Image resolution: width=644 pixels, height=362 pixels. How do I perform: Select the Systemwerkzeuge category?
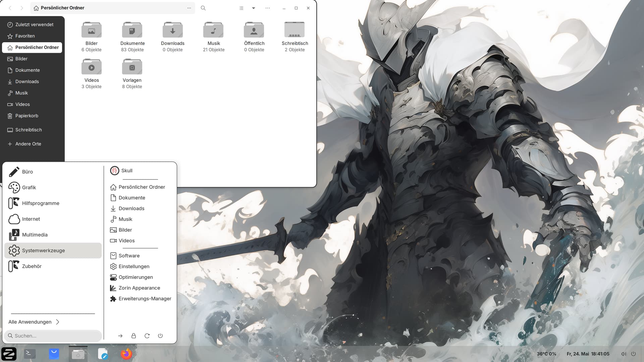pos(53,250)
